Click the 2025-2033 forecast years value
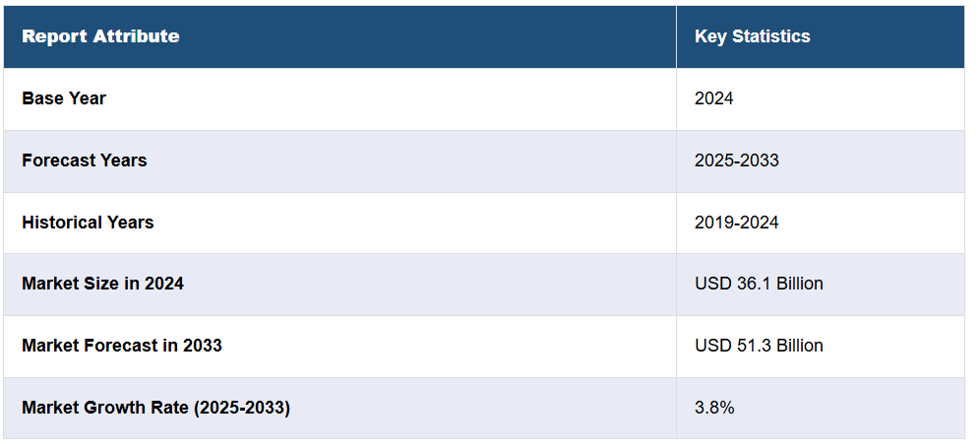This screenshot has height=448, width=980. pos(737,160)
